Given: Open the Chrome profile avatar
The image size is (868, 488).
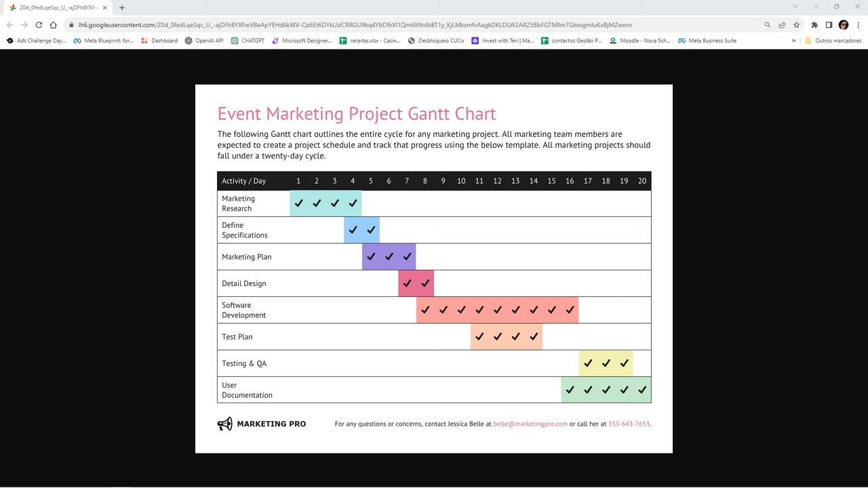Looking at the screenshot, I should 844,24.
